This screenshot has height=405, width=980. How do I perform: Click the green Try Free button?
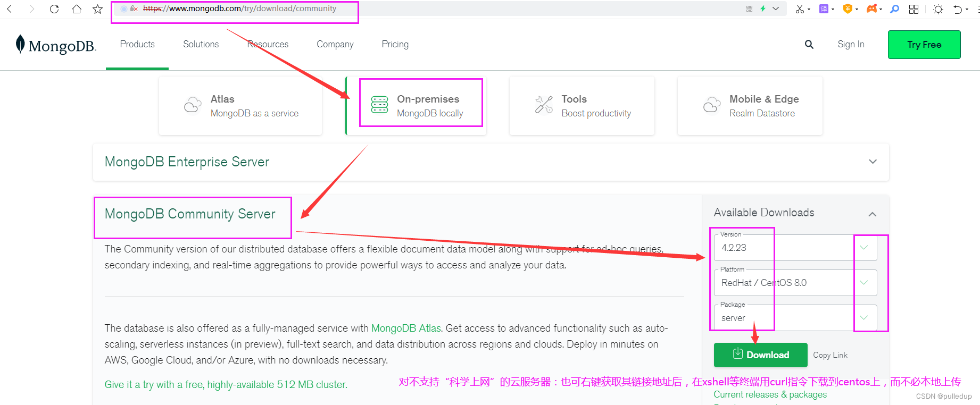click(924, 45)
